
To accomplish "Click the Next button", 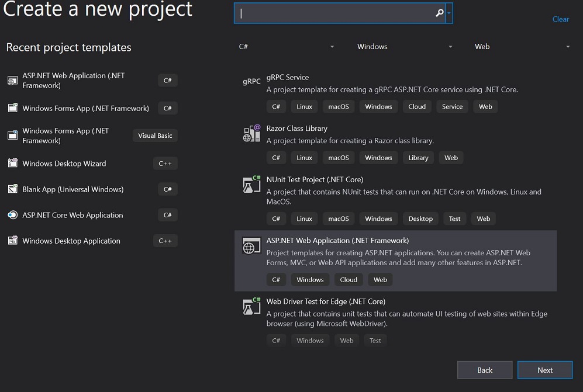I will click(545, 370).
